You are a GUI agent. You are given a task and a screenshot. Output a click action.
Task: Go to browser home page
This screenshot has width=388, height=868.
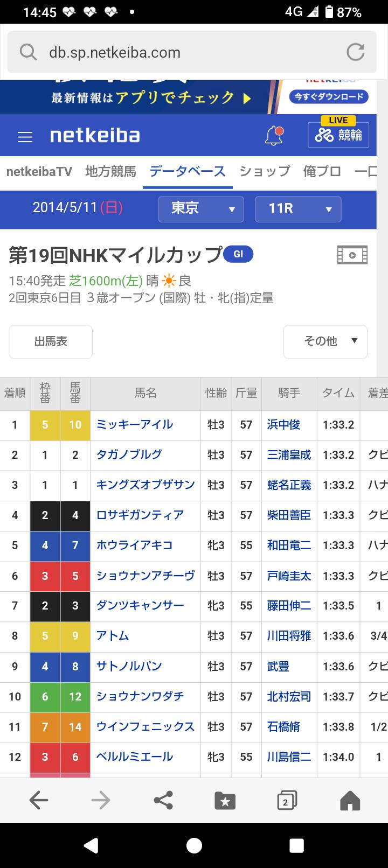click(350, 801)
